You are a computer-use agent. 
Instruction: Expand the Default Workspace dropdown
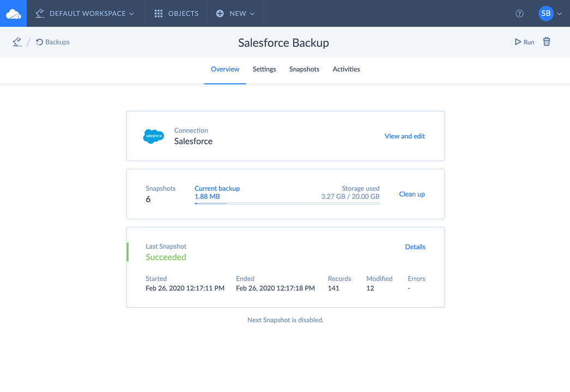point(85,14)
